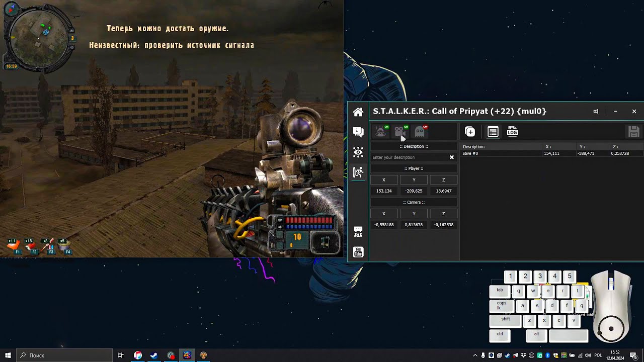644x362 pixels.
Task: Show the saved positions list view
Action: [x=493, y=132]
